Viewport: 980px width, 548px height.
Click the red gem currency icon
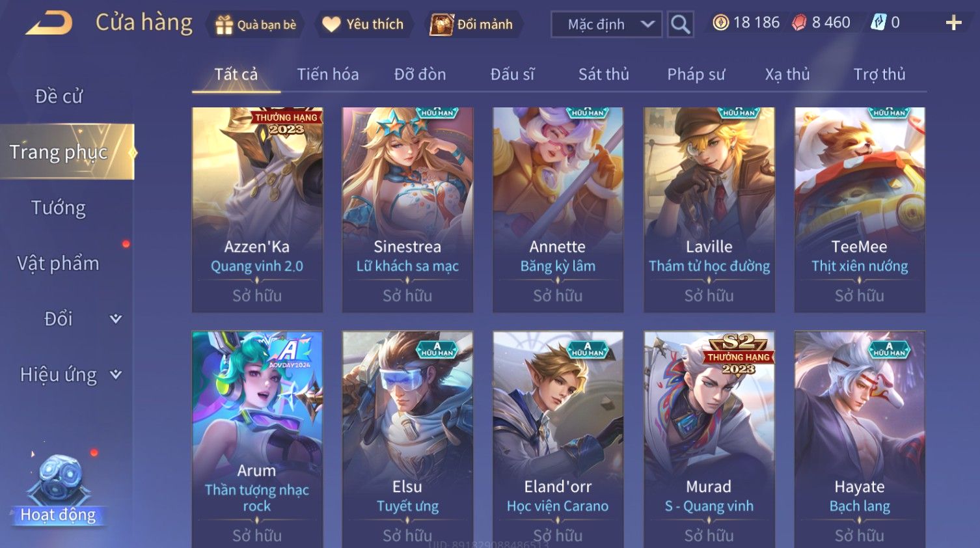(x=799, y=23)
